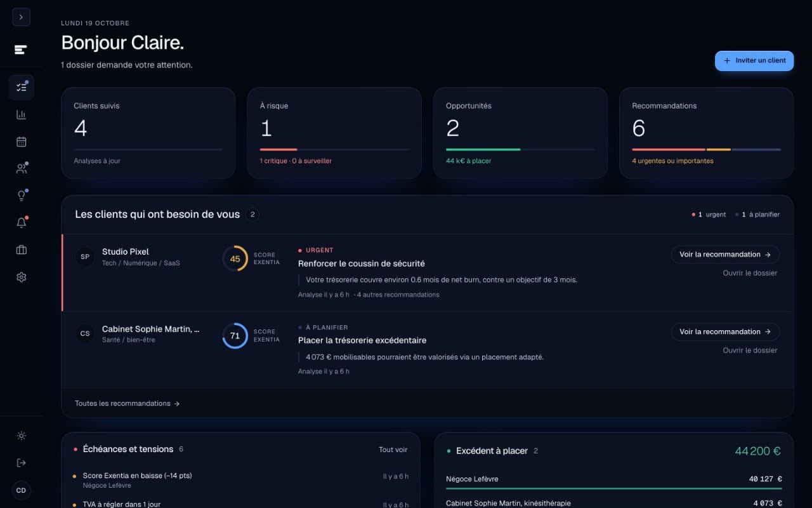Click the Placer la trésorerie excédentaire title
Image resolution: width=812 pixels, height=508 pixels.
click(362, 340)
